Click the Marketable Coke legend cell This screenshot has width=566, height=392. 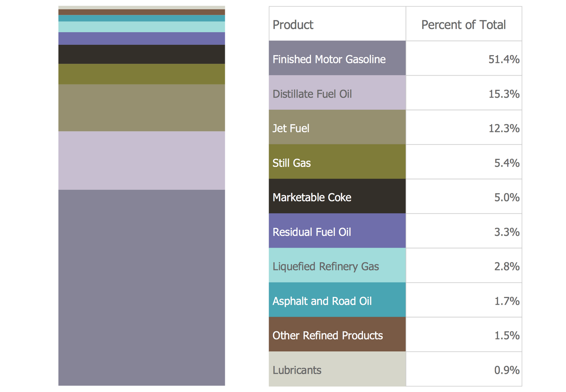pyautogui.click(x=337, y=197)
